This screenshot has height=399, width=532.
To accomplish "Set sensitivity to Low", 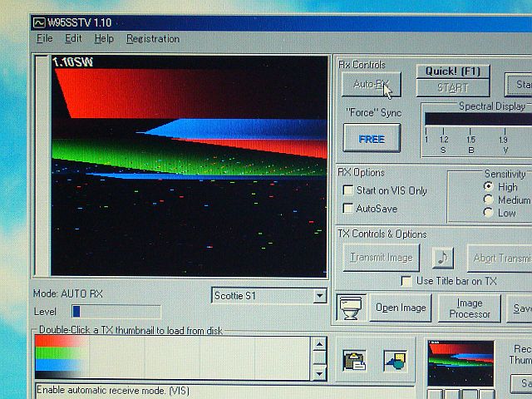I will [x=487, y=213].
